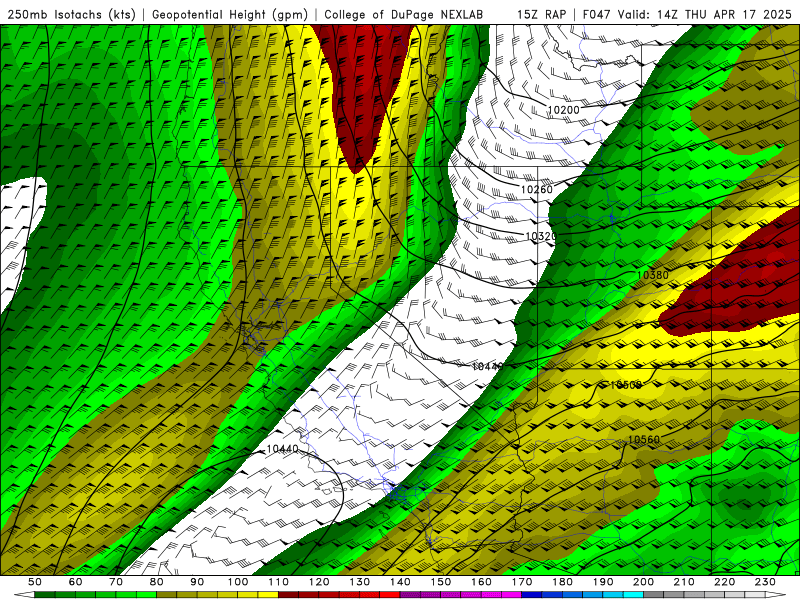Image resolution: width=800 pixels, height=600 pixels.
Task: Click the 120 kts colorbar label
Action: (x=319, y=582)
